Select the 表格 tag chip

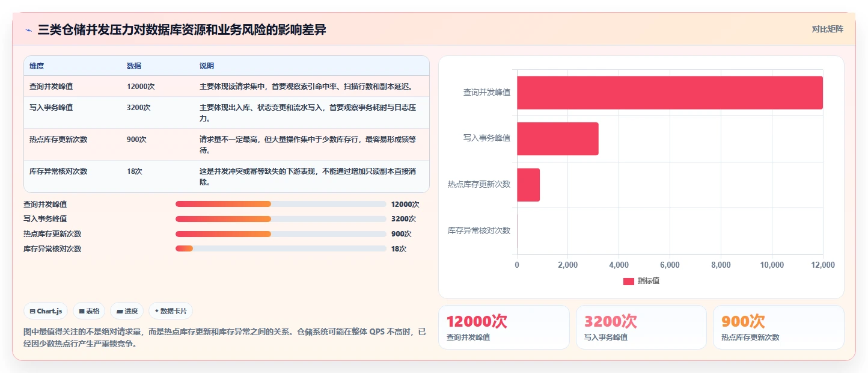point(89,311)
